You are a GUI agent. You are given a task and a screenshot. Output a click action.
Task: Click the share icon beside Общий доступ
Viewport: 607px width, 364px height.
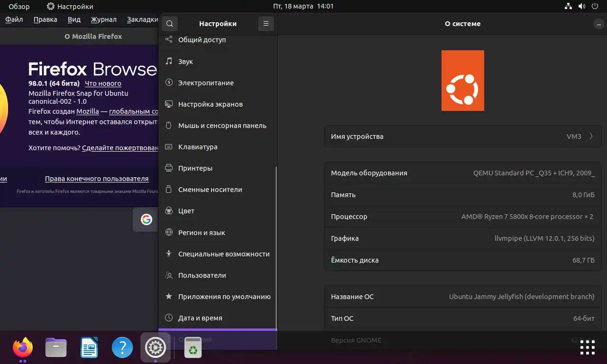click(x=168, y=40)
